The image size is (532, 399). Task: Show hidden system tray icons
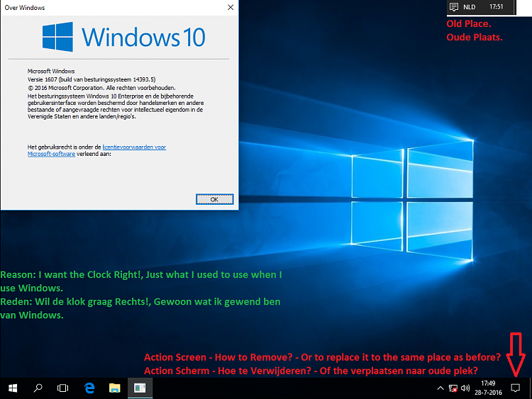pyautogui.click(x=440, y=388)
